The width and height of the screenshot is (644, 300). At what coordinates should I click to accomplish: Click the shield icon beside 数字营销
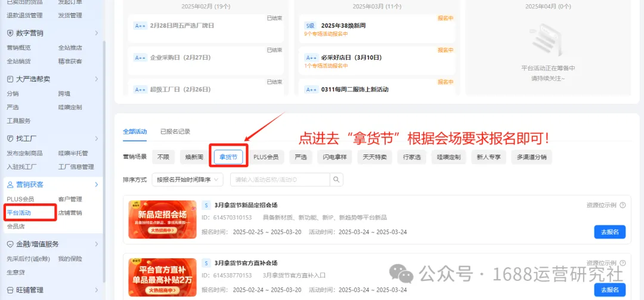click(x=10, y=33)
